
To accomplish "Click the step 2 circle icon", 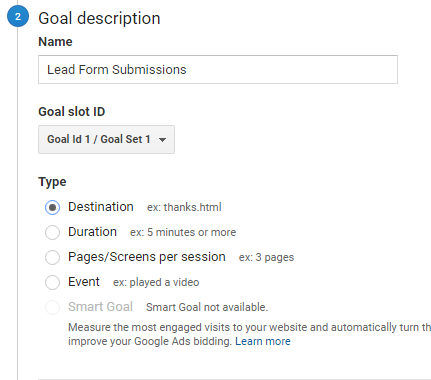I will 18,17.
